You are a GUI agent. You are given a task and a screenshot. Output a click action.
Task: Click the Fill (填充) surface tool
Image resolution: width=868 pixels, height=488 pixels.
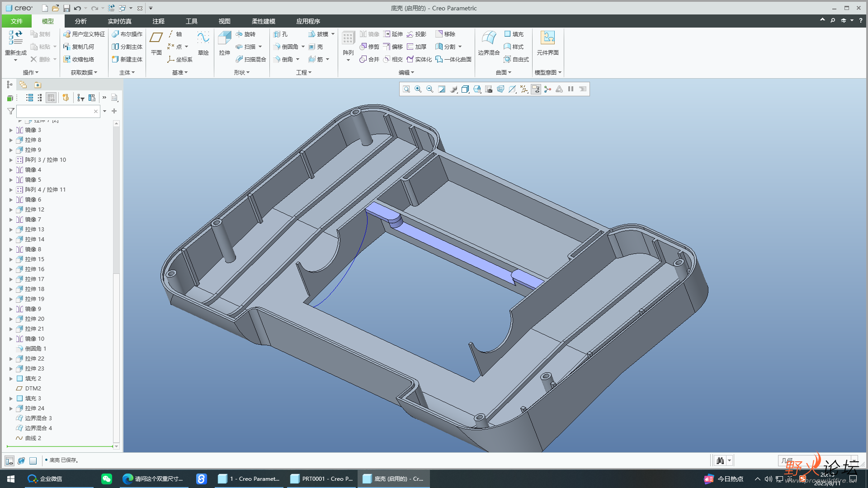point(514,34)
